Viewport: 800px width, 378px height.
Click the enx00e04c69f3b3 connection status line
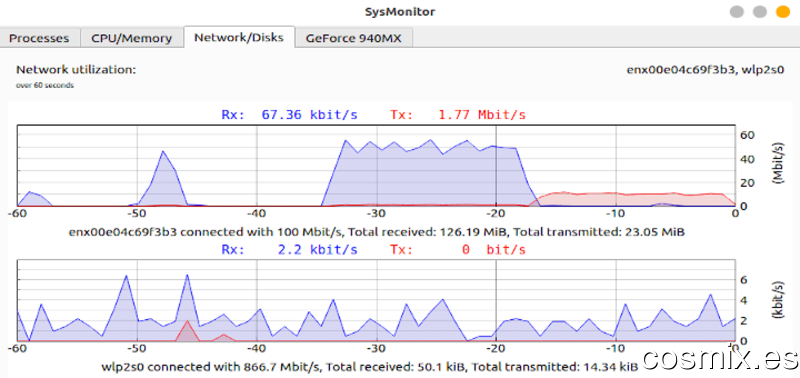pyautogui.click(x=377, y=232)
